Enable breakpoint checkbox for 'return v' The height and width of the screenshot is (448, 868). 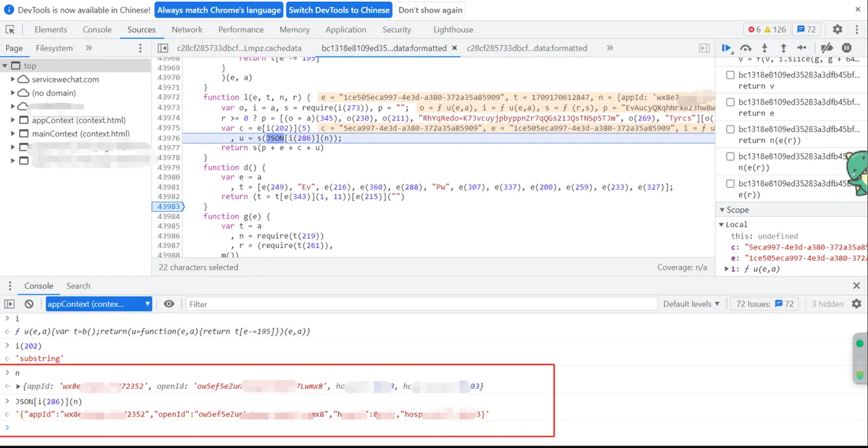(730, 75)
